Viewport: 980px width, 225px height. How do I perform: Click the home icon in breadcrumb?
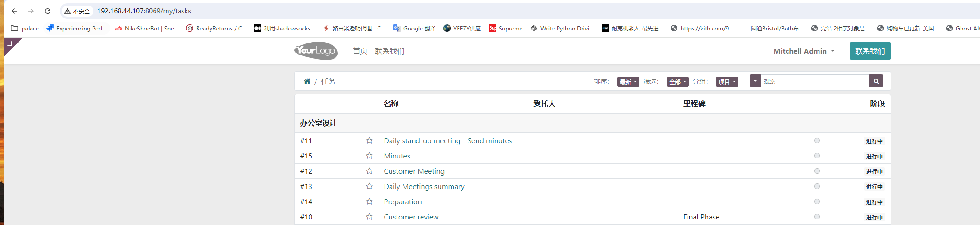tap(307, 81)
